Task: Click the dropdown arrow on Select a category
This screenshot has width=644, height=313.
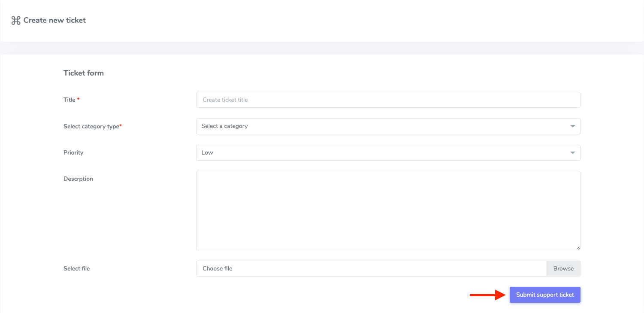Action: (572, 126)
